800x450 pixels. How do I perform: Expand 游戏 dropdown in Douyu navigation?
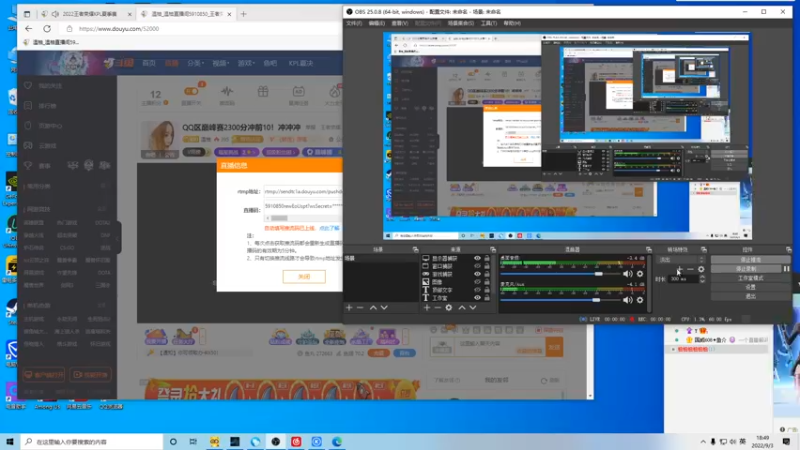pos(246,63)
